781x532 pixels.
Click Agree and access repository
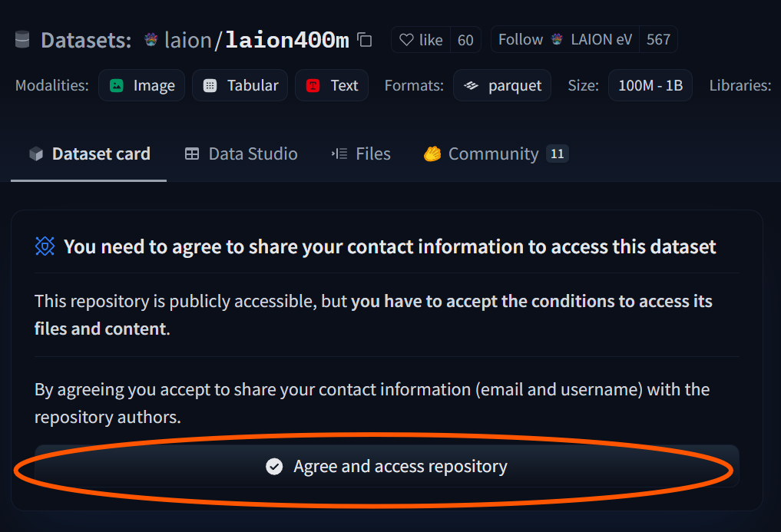pyautogui.click(x=401, y=466)
